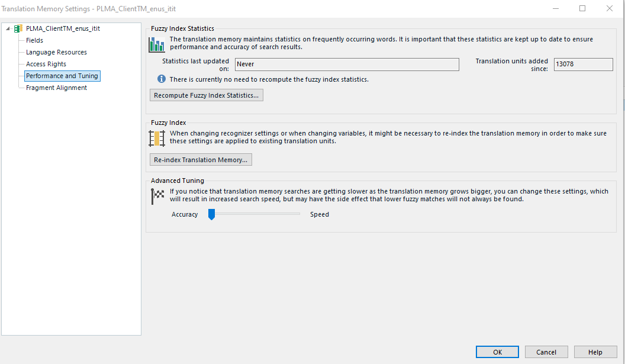Click the Cancel button

pyautogui.click(x=546, y=352)
